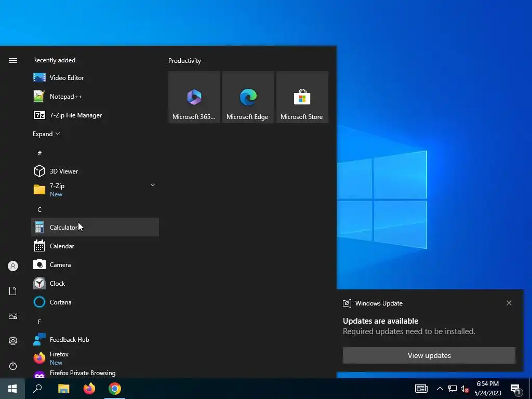Image resolution: width=532 pixels, height=399 pixels.
Task: Dismiss the Windows Update notification
Action: (509, 303)
